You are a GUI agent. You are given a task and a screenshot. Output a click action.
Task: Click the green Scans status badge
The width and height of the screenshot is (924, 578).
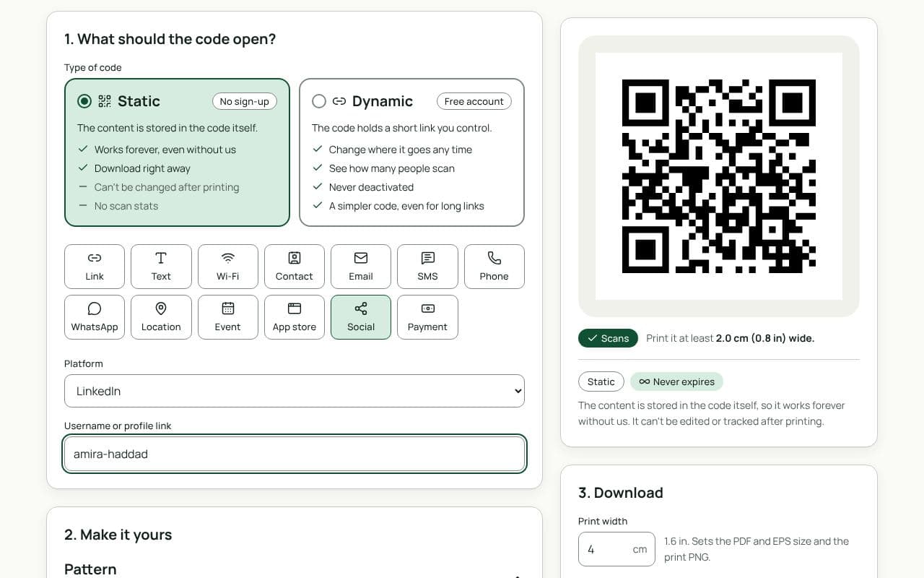pyautogui.click(x=608, y=338)
